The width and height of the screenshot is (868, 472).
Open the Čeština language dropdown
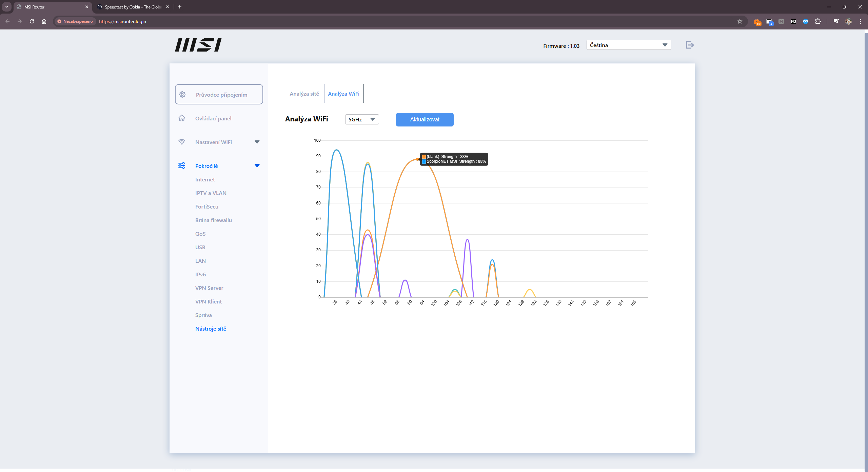[x=629, y=45]
